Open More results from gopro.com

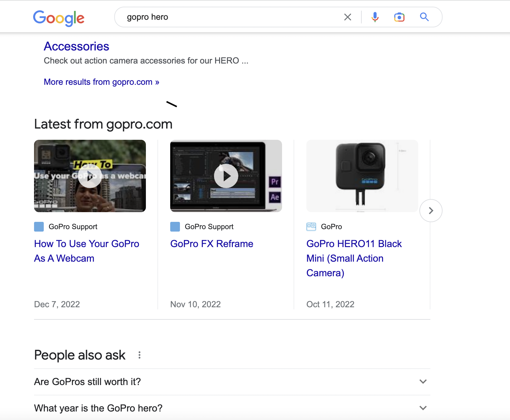tap(102, 82)
